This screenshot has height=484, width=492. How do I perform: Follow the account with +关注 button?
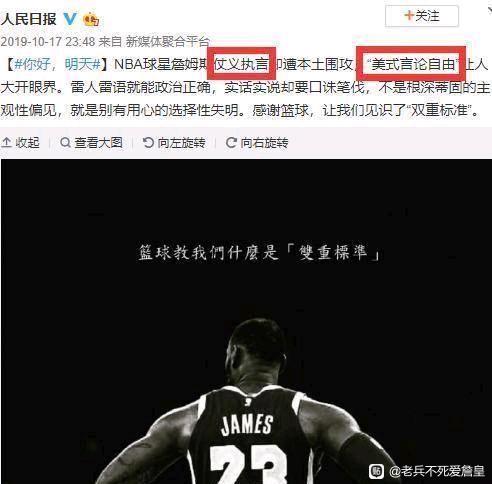[x=422, y=16]
